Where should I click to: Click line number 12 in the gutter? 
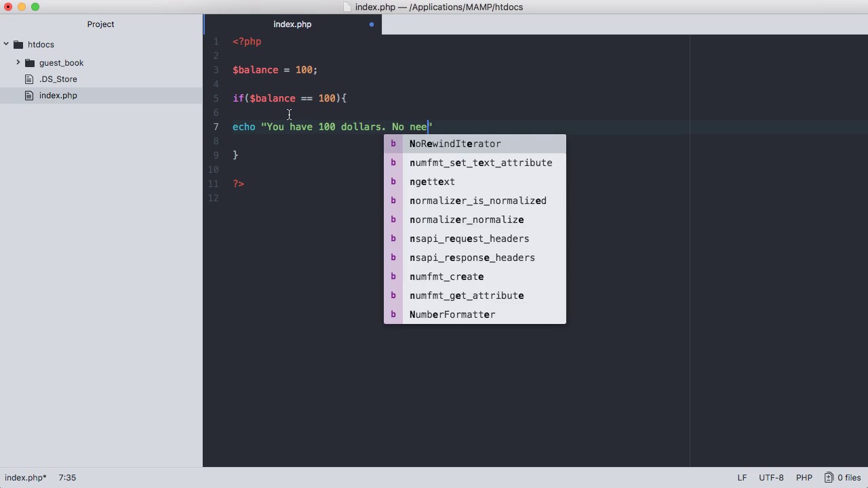214,198
